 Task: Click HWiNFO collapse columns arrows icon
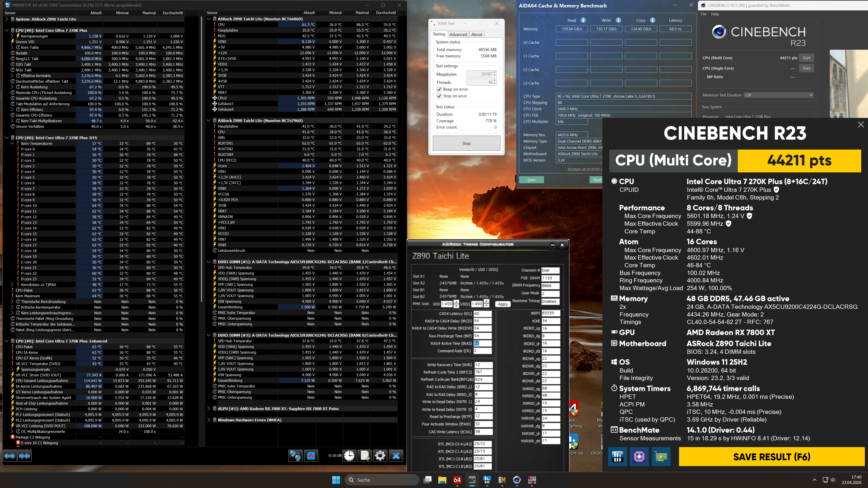coord(24,456)
